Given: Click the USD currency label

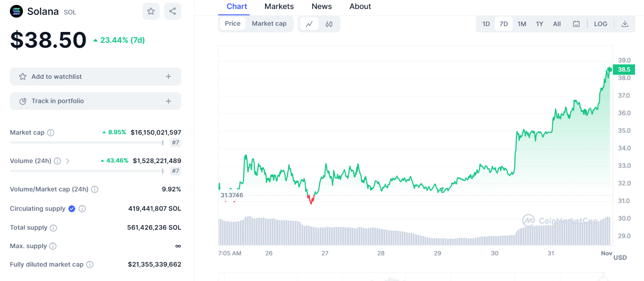Looking at the screenshot, I should click(620, 258).
